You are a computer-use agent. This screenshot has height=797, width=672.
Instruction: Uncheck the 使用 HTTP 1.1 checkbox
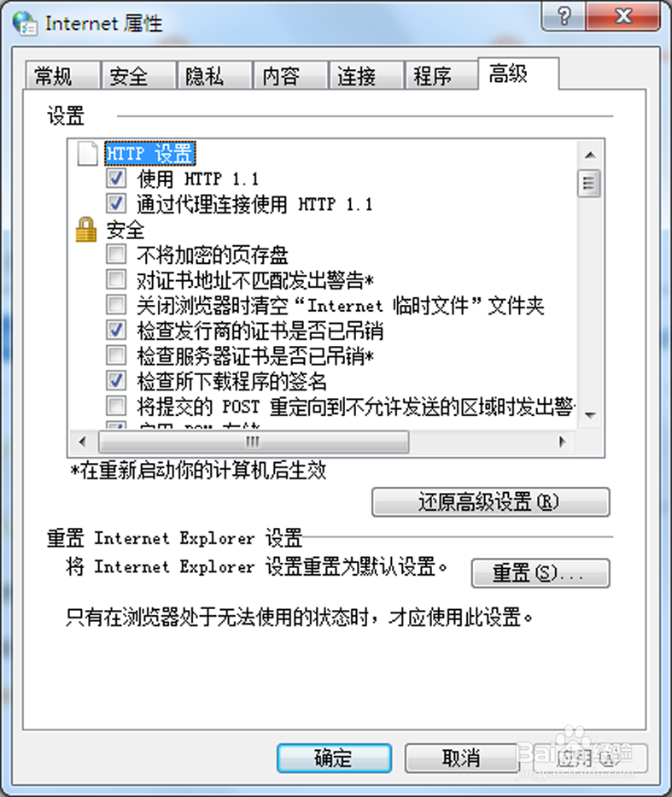tap(116, 179)
